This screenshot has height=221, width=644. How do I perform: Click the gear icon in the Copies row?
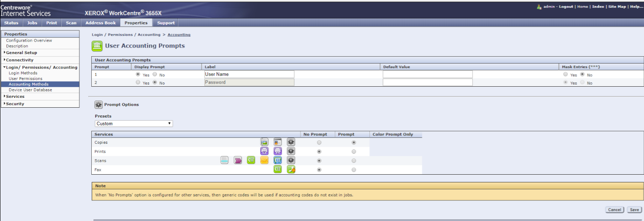[291, 142]
